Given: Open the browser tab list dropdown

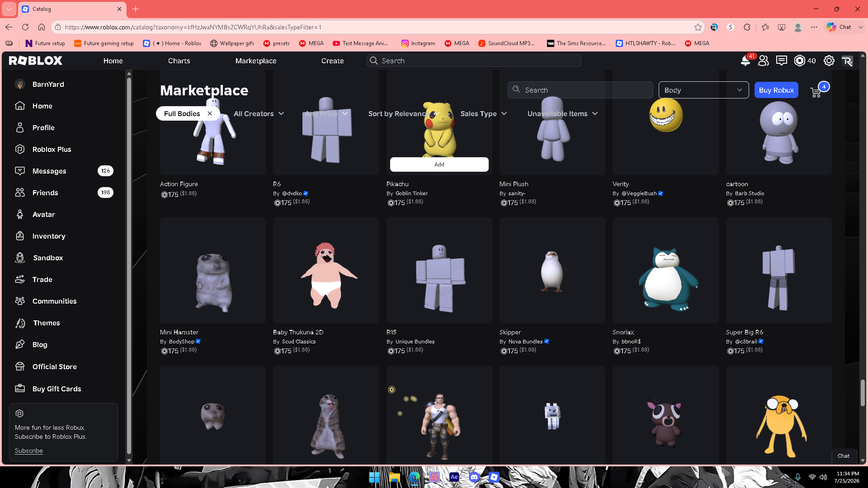Looking at the screenshot, I should 9,9.
